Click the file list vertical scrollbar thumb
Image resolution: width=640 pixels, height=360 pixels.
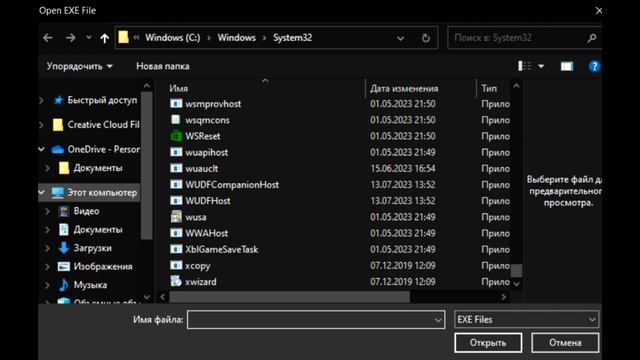coord(516,270)
